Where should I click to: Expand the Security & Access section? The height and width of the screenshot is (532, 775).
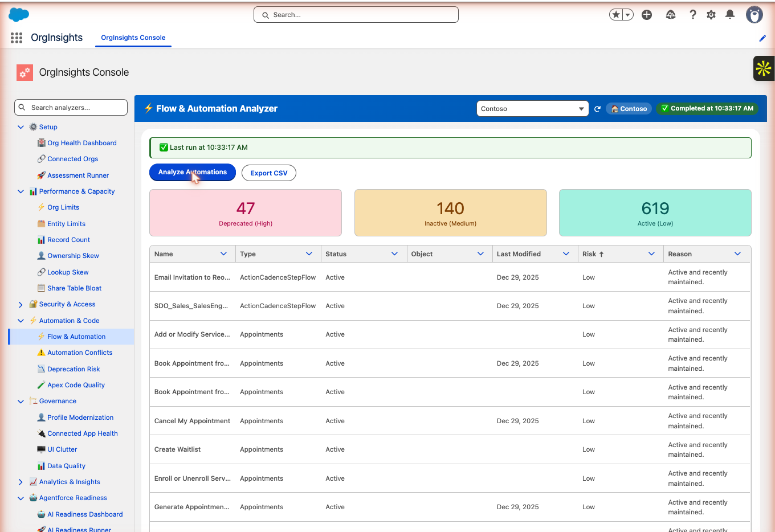click(21, 305)
